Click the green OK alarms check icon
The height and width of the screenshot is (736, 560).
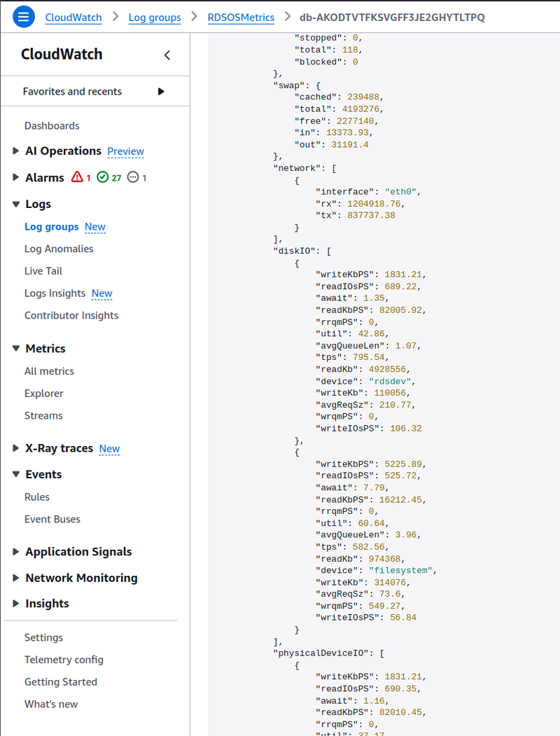click(102, 177)
